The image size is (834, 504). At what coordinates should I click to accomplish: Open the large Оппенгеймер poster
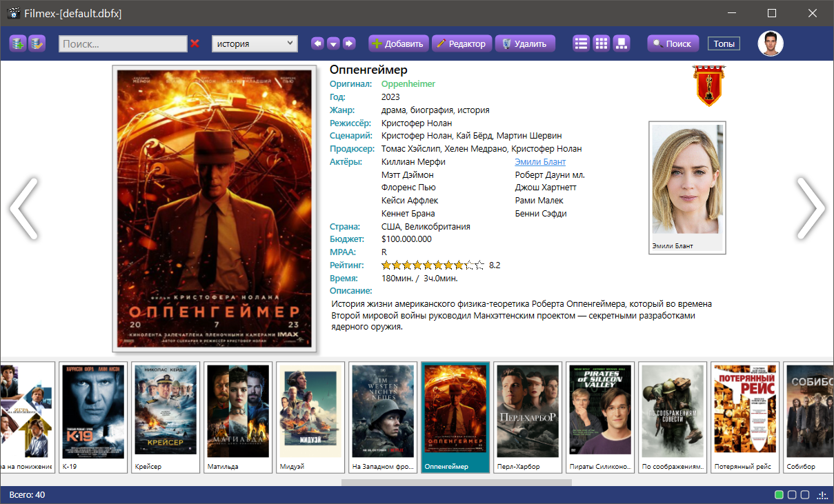[x=214, y=208]
